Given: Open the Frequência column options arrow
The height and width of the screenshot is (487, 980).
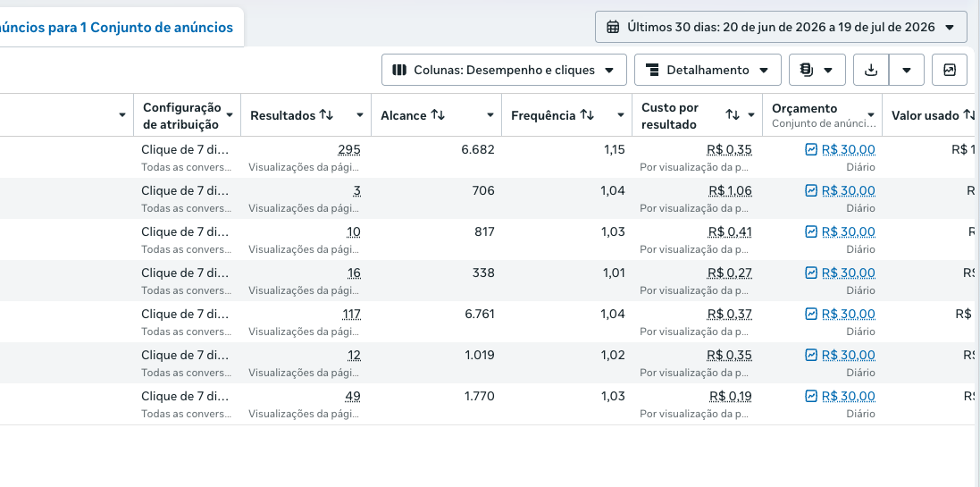Looking at the screenshot, I should (x=621, y=115).
